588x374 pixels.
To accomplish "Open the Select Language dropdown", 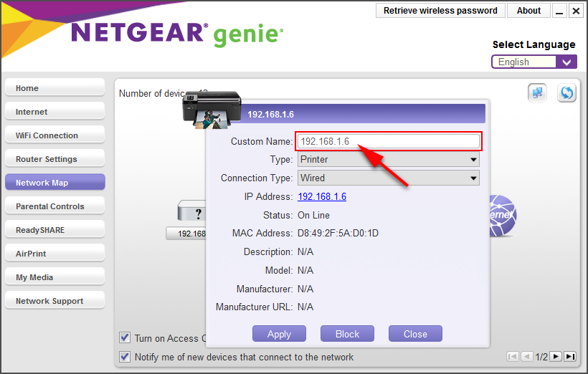I will (534, 62).
